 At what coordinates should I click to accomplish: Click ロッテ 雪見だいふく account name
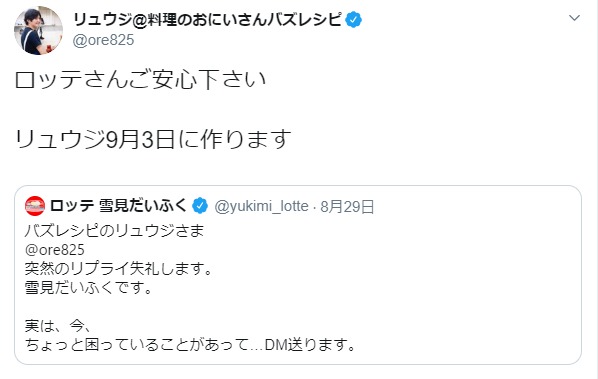click(118, 206)
